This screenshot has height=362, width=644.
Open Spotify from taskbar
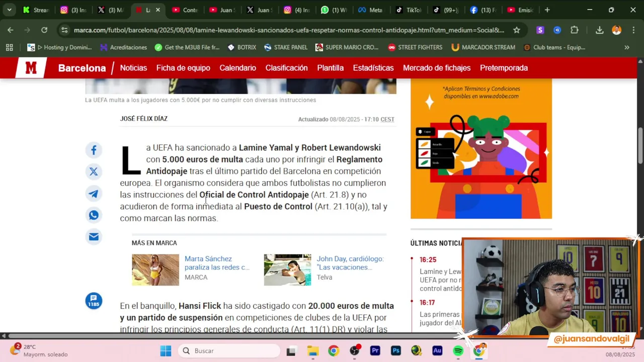tap(458, 351)
